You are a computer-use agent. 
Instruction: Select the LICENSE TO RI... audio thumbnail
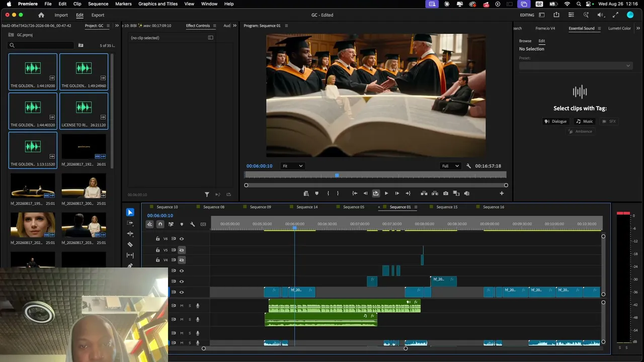84,111
